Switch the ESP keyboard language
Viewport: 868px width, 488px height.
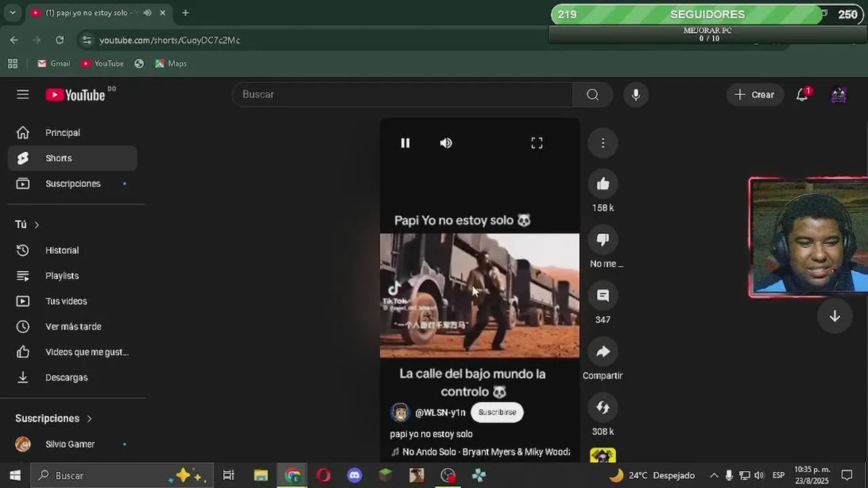778,475
